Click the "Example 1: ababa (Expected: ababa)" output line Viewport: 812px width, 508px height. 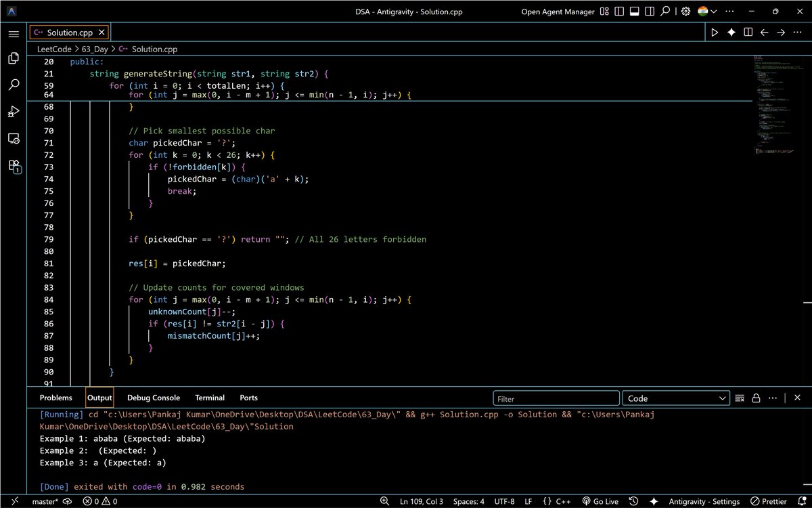click(x=122, y=438)
